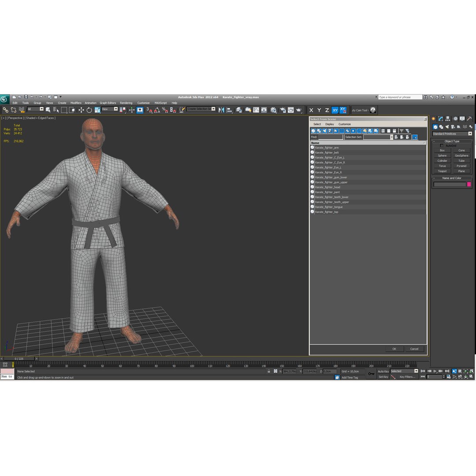The width and height of the screenshot is (476, 476).
Task: Collapse the Name and Color rollout
Action: 452,178
